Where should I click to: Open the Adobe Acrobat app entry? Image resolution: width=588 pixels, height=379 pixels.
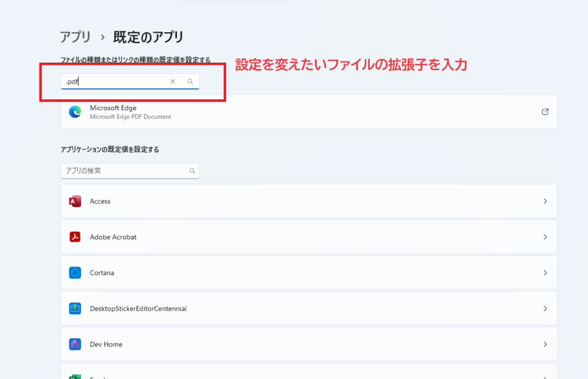point(309,237)
